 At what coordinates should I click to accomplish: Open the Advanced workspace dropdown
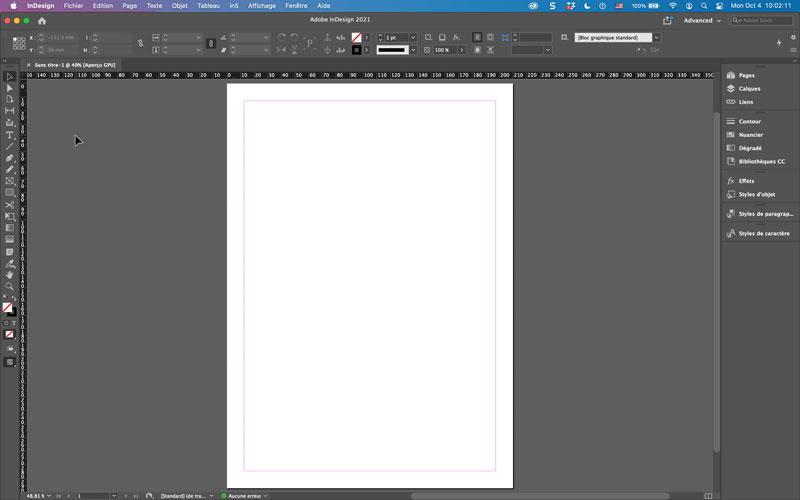click(702, 20)
